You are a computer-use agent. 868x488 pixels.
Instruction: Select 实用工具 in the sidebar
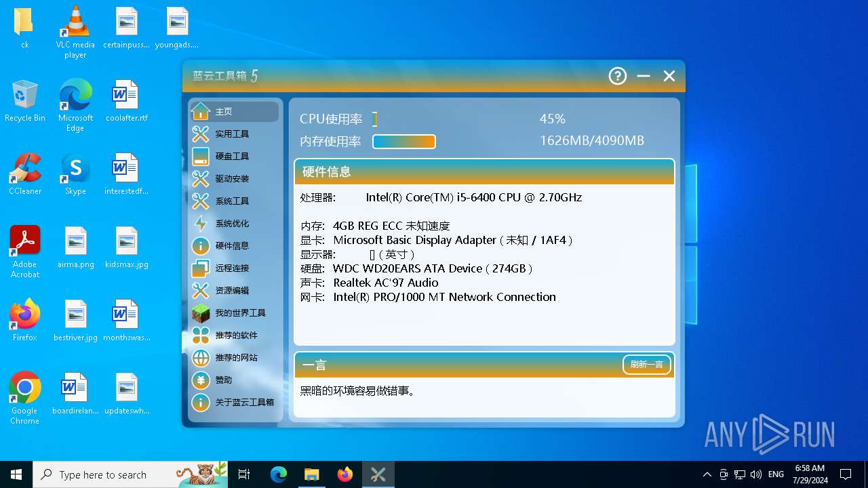click(x=234, y=134)
